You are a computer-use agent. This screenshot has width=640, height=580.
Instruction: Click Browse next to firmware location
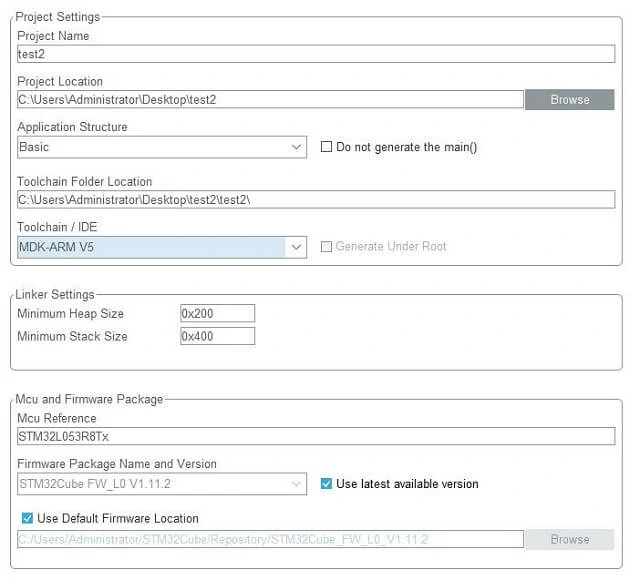click(570, 539)
